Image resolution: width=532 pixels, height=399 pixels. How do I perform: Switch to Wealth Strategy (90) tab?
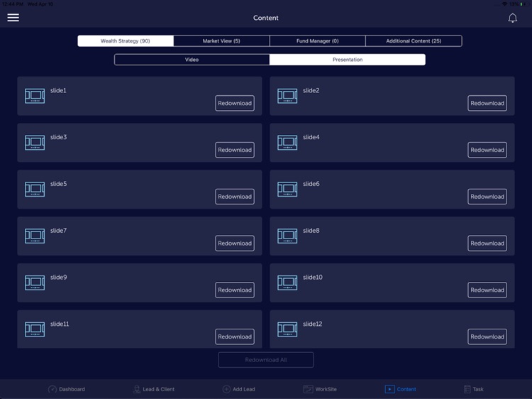126,40
